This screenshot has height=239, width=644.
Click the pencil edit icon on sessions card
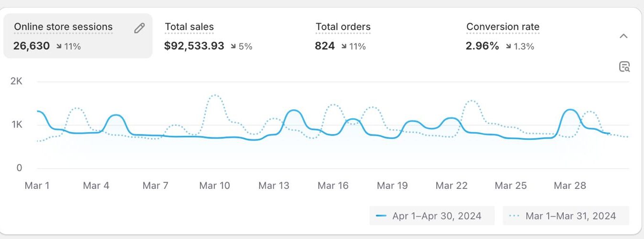(x=139, y=28)
